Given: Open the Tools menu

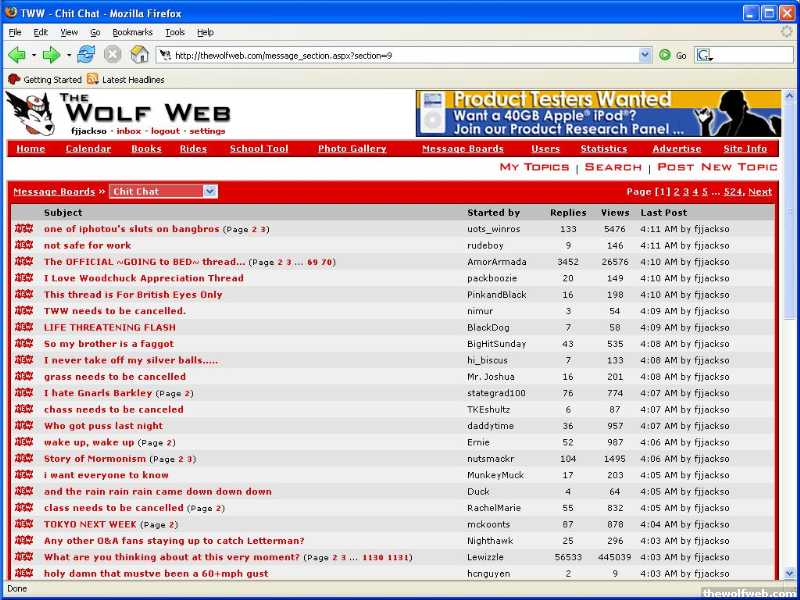Looking at the screenshot, I should click(x=175, y=32).
